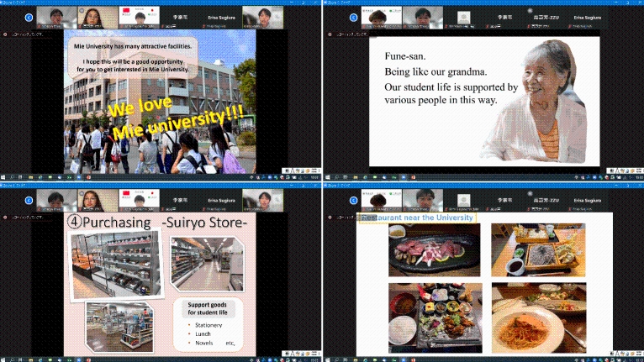Select first participant video in bottom-left Zoom window
The image size is (644, 362).
56,200
